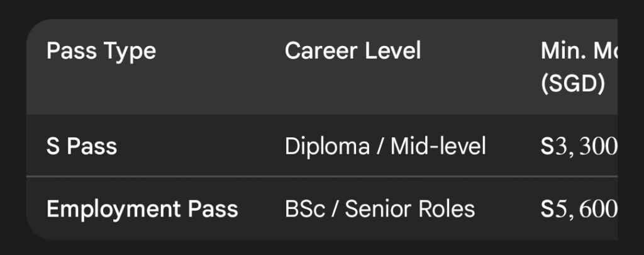Click the word "Mid-level" in the S Pass row
This screenshot has height=255, width=644.
tap(438, 147)
